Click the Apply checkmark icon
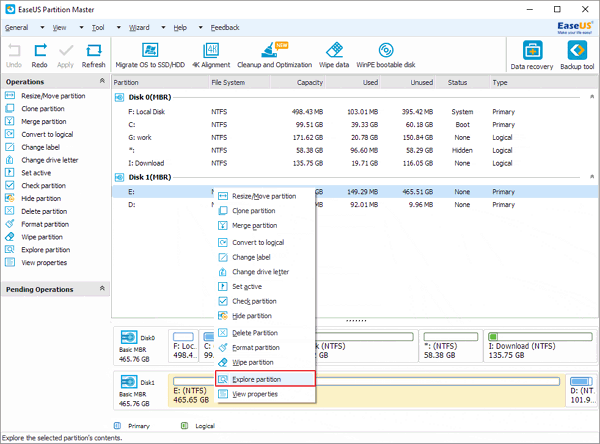 (65, 56)
